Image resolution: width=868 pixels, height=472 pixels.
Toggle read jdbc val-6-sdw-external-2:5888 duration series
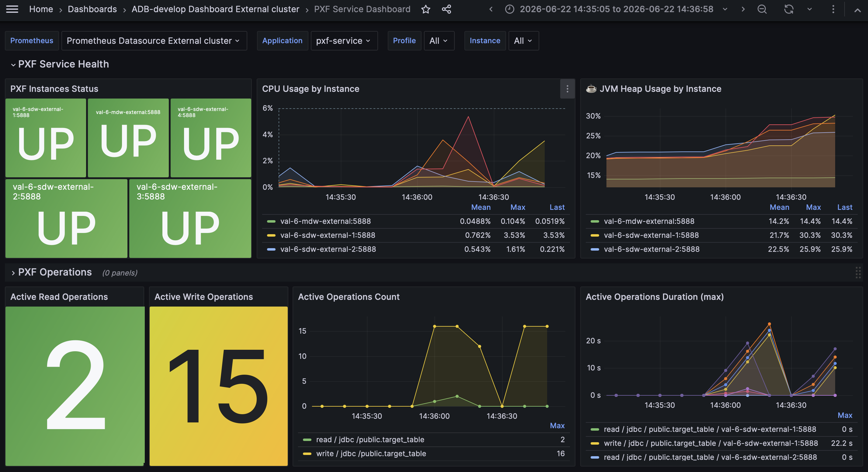tap(710, 457)
